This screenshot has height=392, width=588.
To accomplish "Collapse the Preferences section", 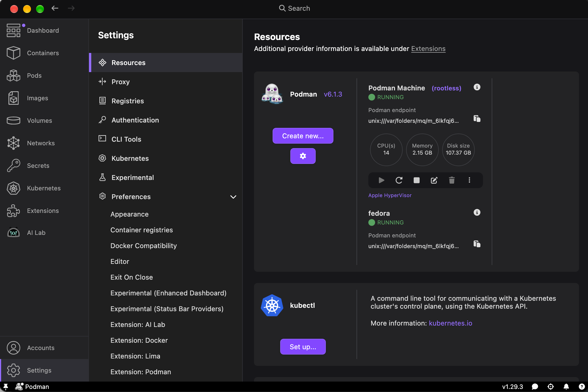I will pyautogui.click(x=233, y=197).
